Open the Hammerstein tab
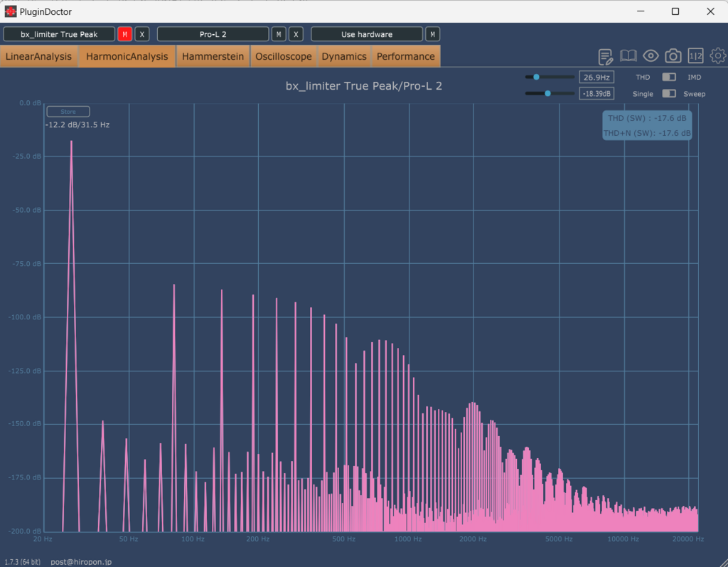 click(213, 56)
